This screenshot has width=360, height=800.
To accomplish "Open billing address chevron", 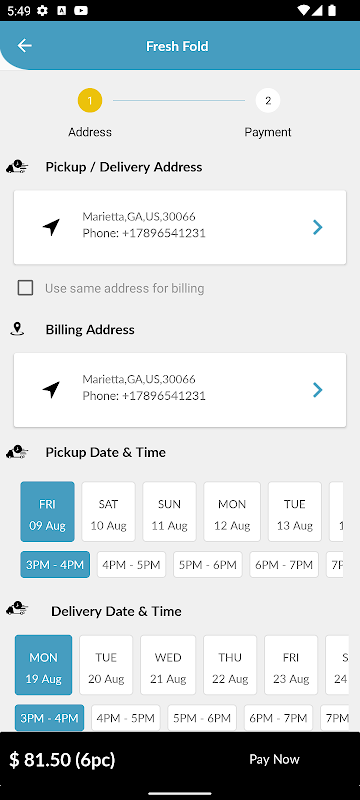I will pos(318,390).
